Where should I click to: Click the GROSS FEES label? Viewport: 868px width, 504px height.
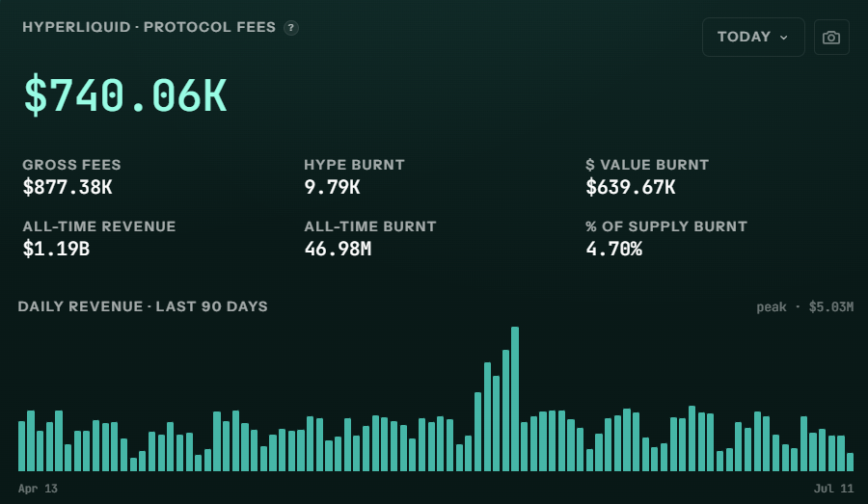pos(72,165)
